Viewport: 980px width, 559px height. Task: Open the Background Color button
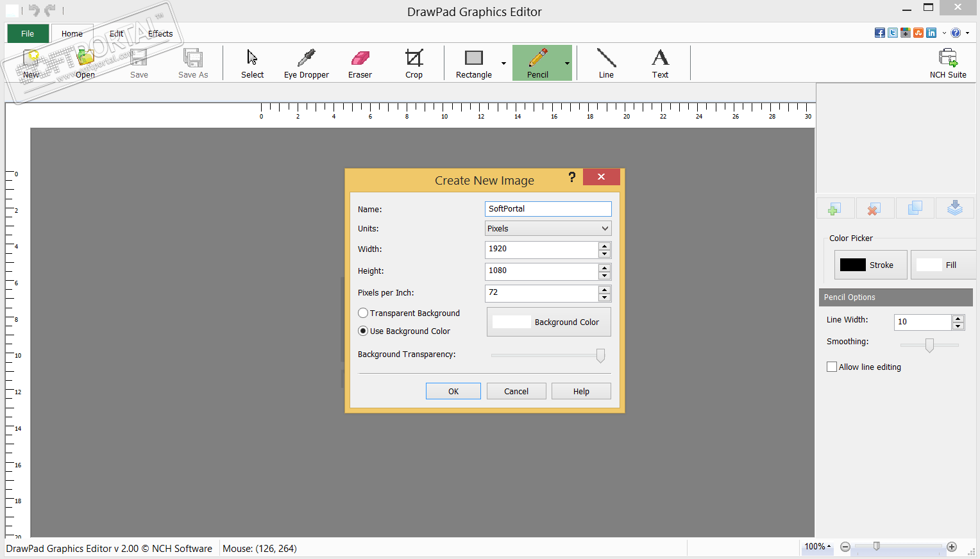549,322
